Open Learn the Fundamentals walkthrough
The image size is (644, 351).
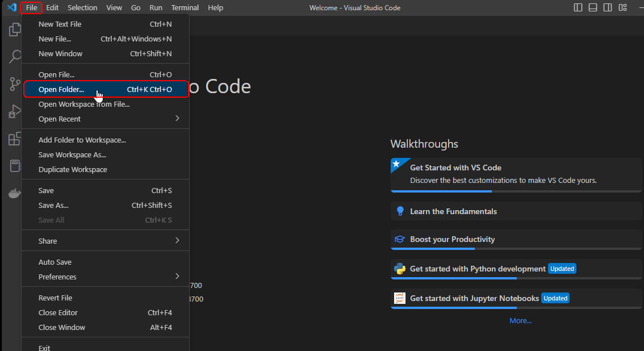click(516, 211)
